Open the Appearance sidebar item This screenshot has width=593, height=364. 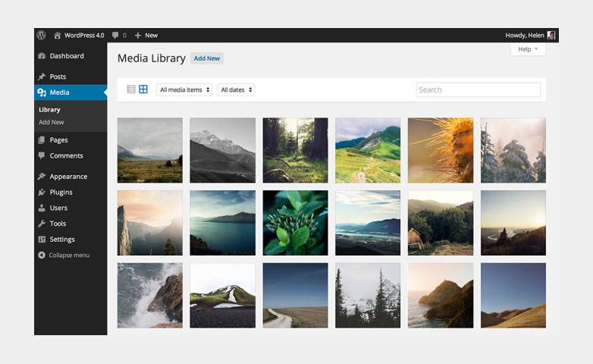68,177
